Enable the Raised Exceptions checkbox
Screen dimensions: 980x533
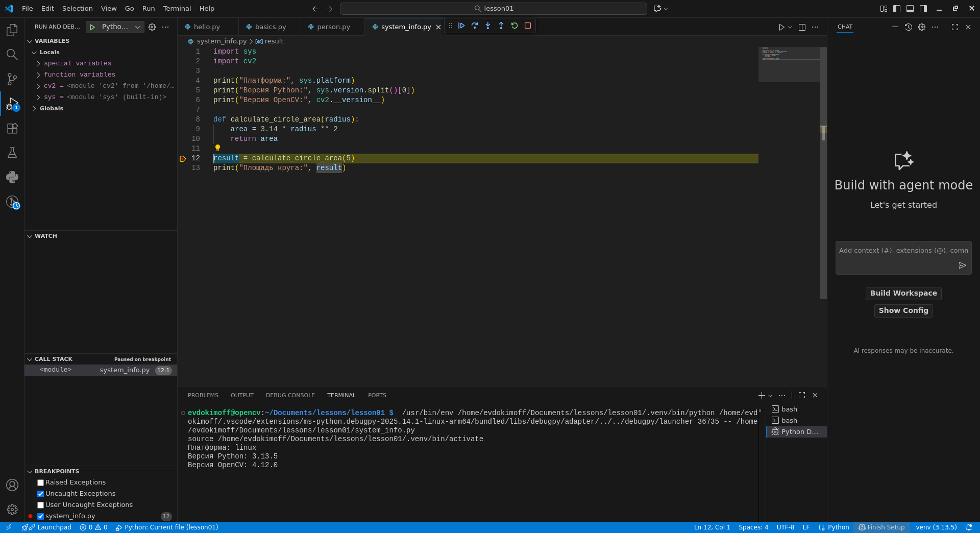[x=41, y=483]
